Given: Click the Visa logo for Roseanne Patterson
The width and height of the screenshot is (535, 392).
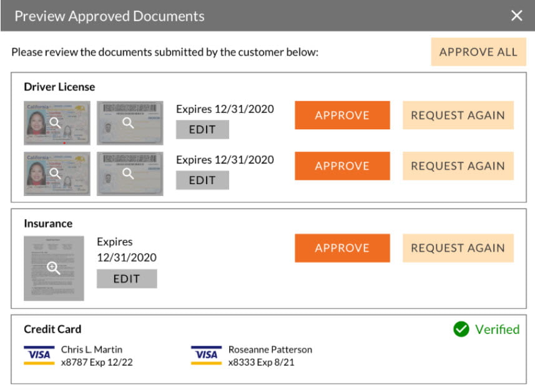Looking at the screenshot, I should tap(207, 355).
